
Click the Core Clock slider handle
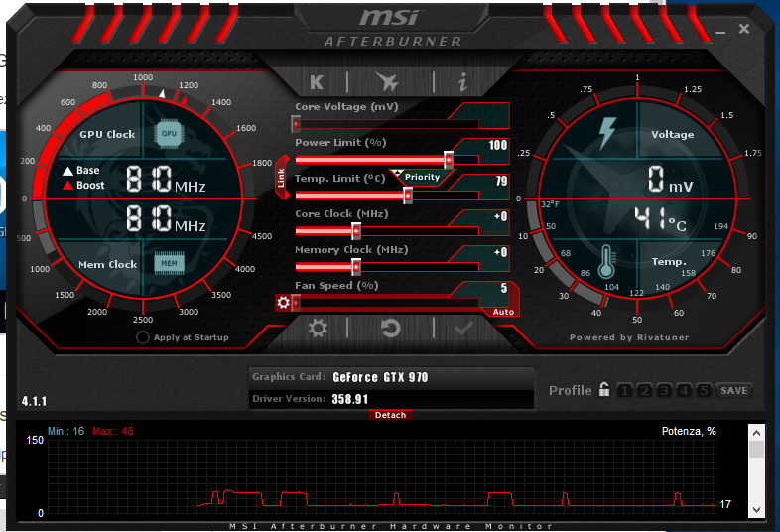point(356,231)
